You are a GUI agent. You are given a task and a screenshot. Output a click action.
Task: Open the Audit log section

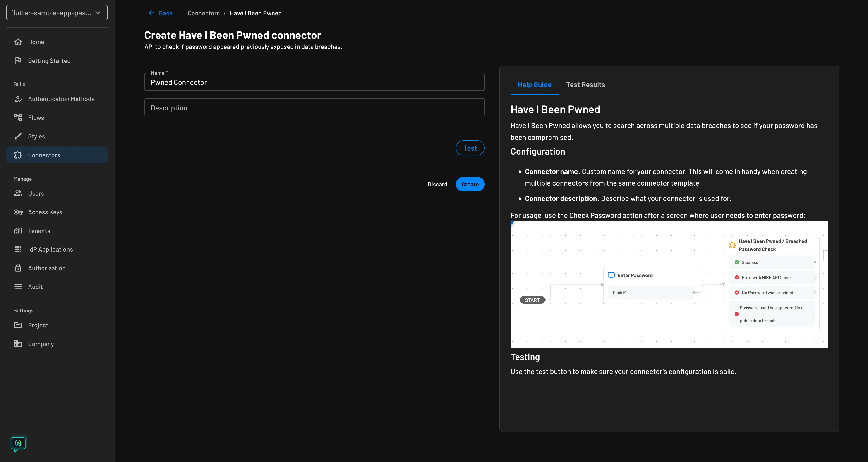click(x=35, y=287)
